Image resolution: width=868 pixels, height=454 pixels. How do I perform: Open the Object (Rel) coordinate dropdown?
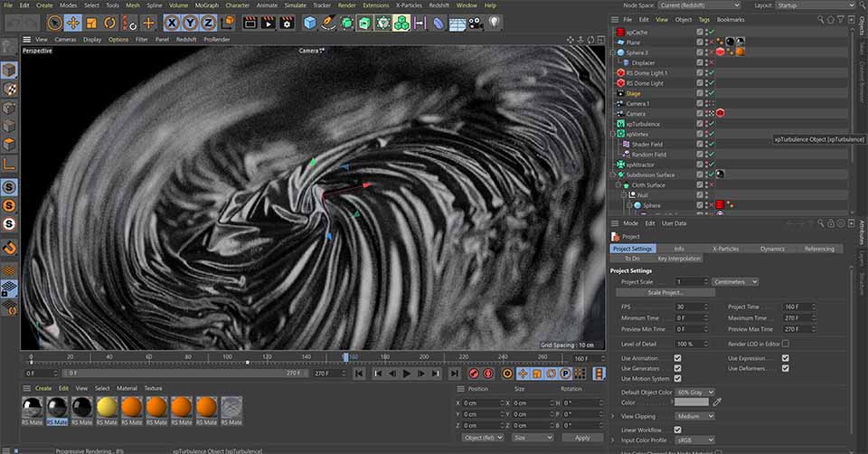[483, 438]
